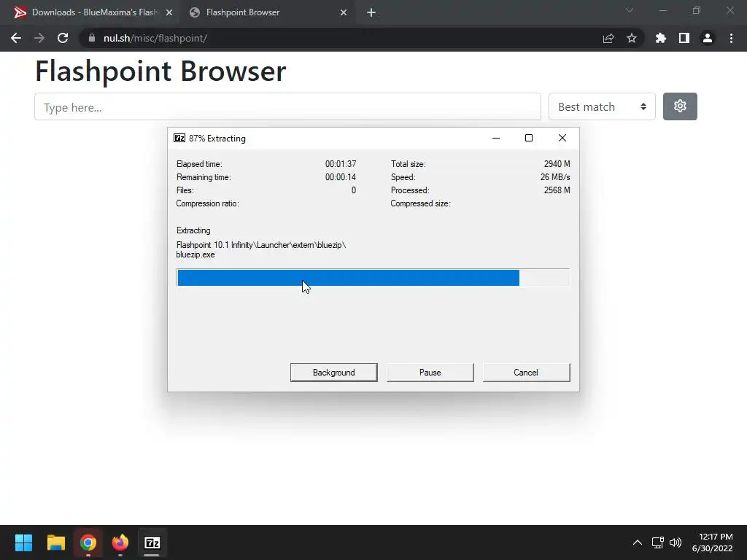Close the Flashpoint Browser tab
This screenshot has width=747, height=560.
click(x=344, y=13)
